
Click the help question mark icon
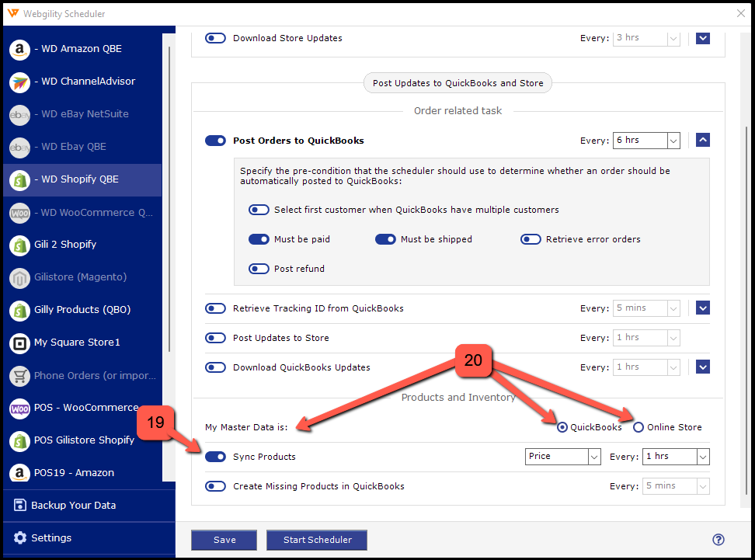pyautogui.click(x=718, y=540)
